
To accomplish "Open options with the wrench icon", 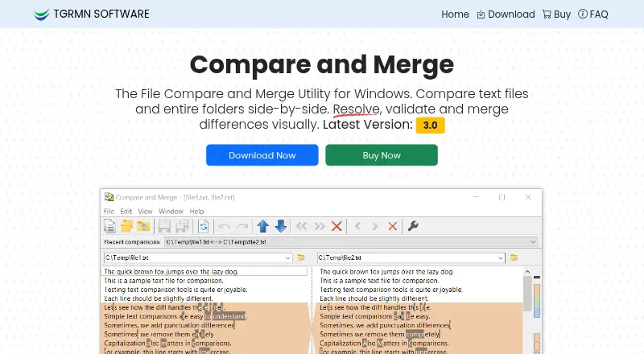I will [413, 226].
